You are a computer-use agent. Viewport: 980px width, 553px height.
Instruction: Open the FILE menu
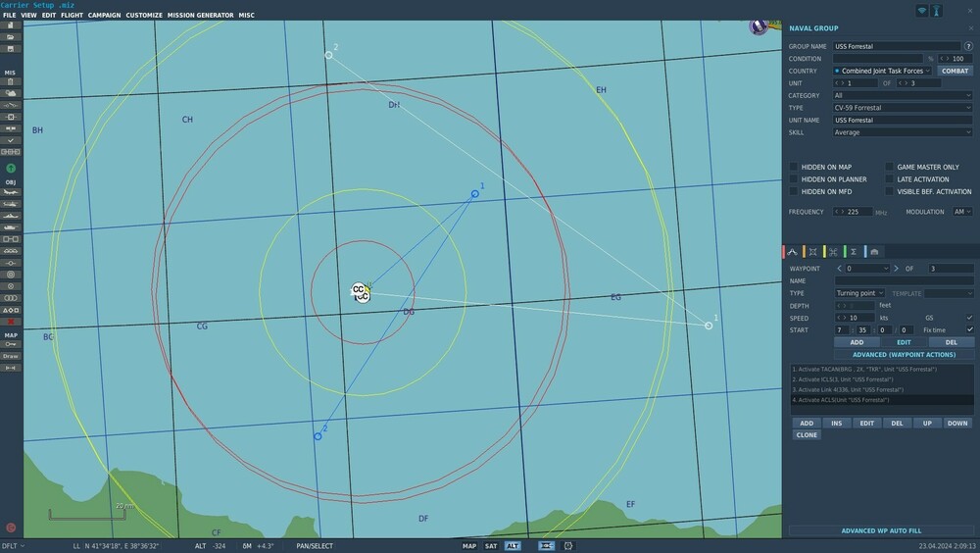[x=10, y=15]
